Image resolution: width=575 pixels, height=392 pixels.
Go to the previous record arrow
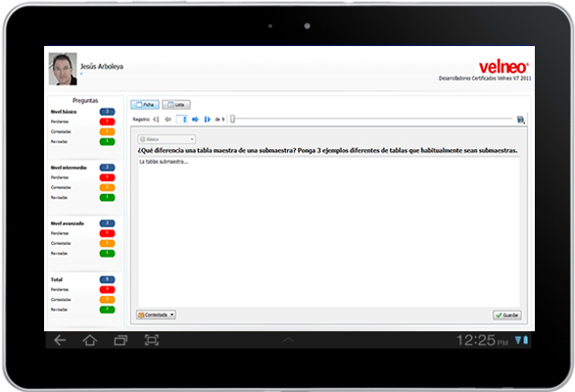pyautogui.click(x=168, y=119)
